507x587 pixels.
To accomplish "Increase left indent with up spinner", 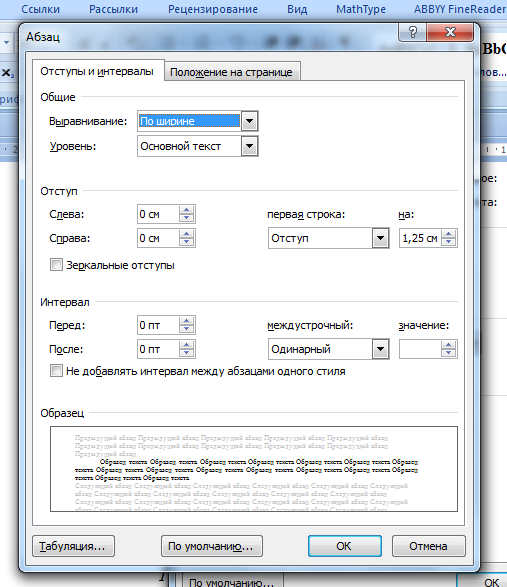I will coord(186,210).
